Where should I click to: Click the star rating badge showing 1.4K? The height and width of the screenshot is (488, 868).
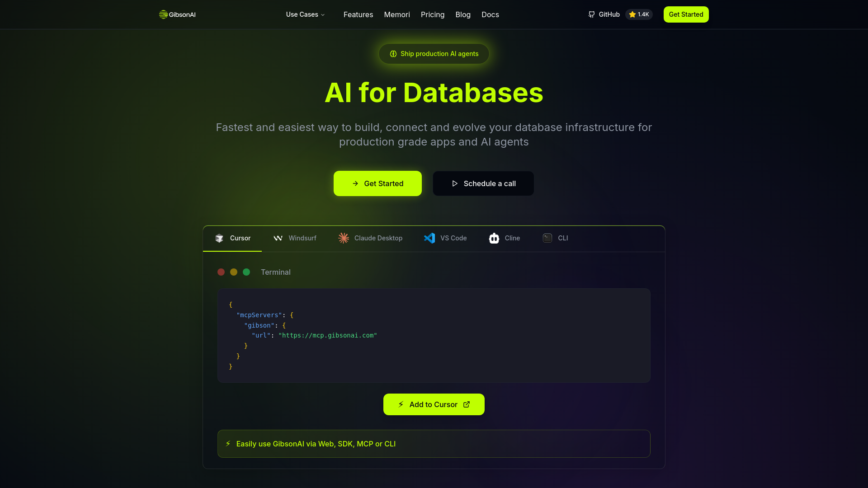(638, 14)
